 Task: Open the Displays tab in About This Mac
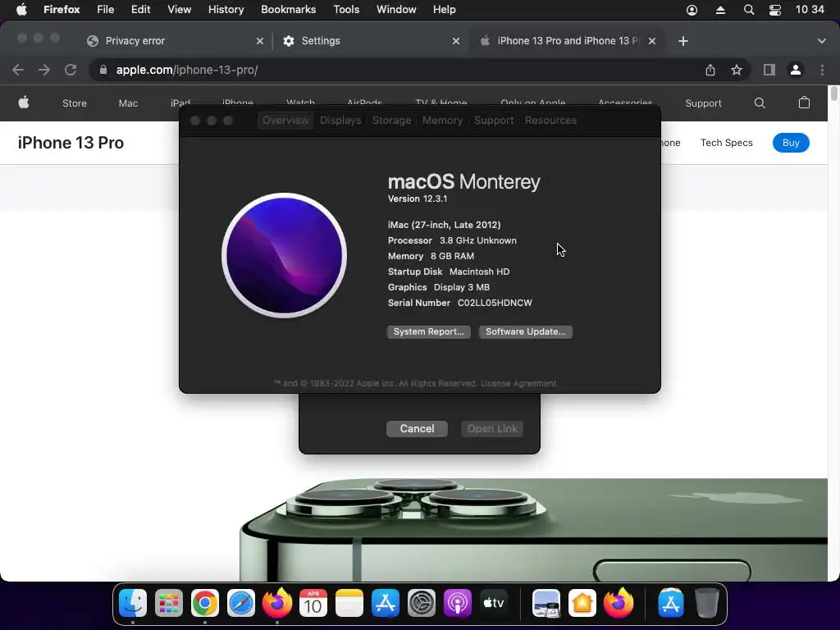[340, 120]
